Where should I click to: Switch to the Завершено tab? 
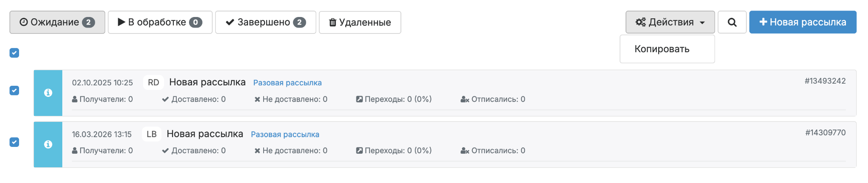(x=265, y=22)
